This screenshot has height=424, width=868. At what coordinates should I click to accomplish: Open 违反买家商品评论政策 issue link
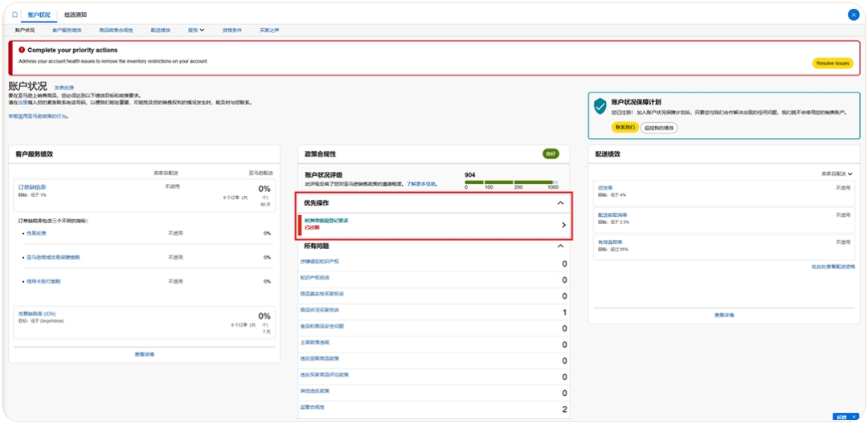pos(325,374)
